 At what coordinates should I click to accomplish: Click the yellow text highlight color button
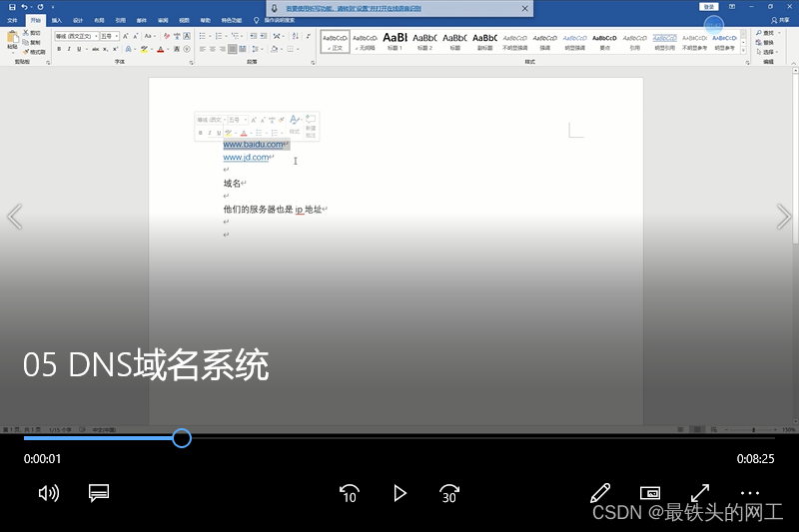click(144, 49)
